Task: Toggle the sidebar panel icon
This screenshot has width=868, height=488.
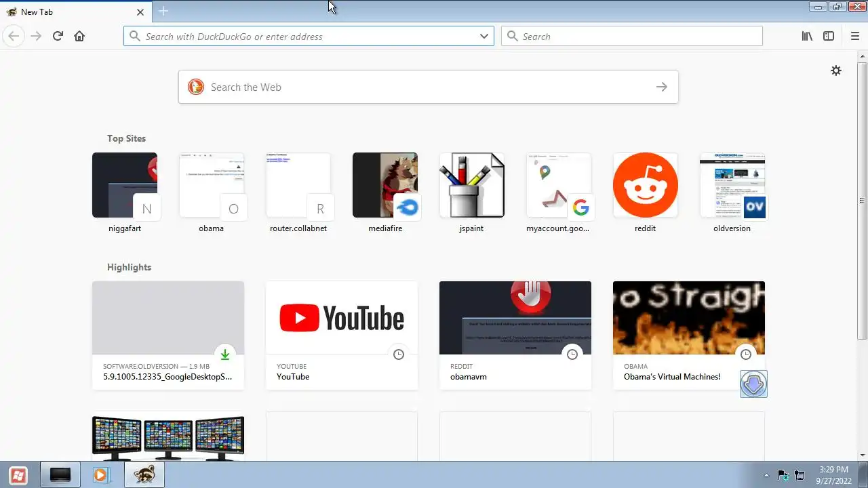Action: tap(829, 36)
